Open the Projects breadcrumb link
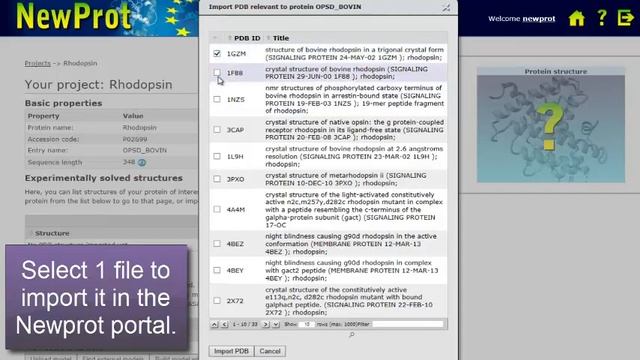640x360 pixels. [38, 63]
